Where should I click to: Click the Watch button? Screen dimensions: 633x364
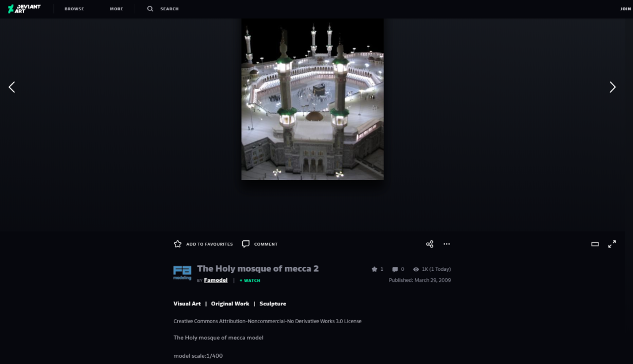click(250, 281)
